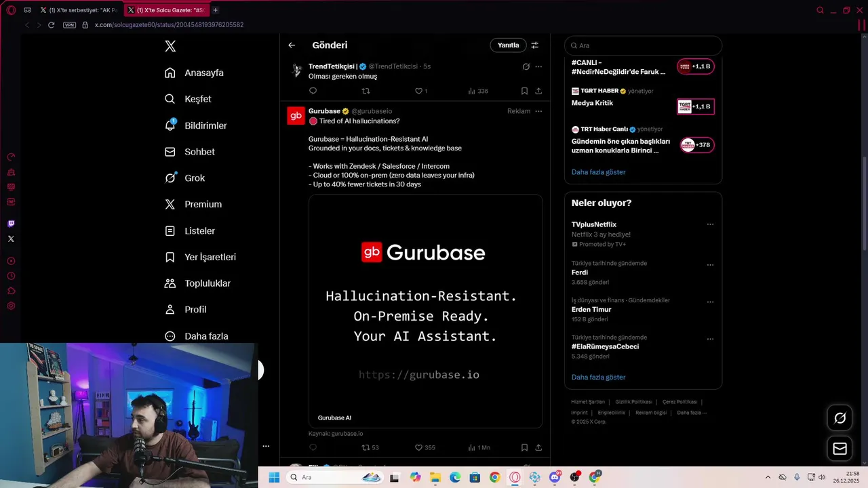Open Premium in the sidebar
The width and height of the screenshot is (868, 488).
(x=193, y=204)
